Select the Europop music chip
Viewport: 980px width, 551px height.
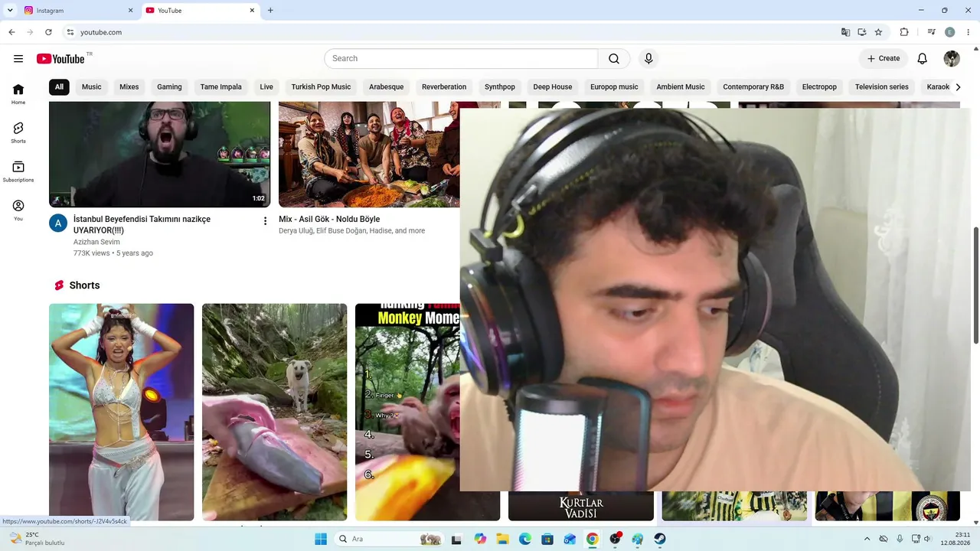[x=614, y=87]
